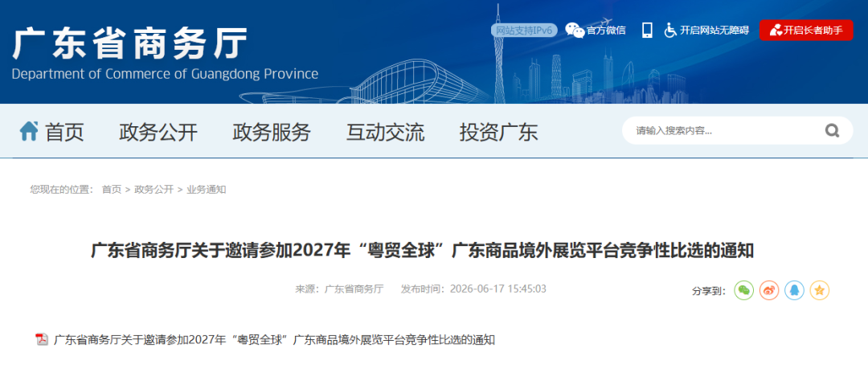Share to QQ via blue penguin icon
Viewport: 868px width, 373px height.
[x=794, y=290]
